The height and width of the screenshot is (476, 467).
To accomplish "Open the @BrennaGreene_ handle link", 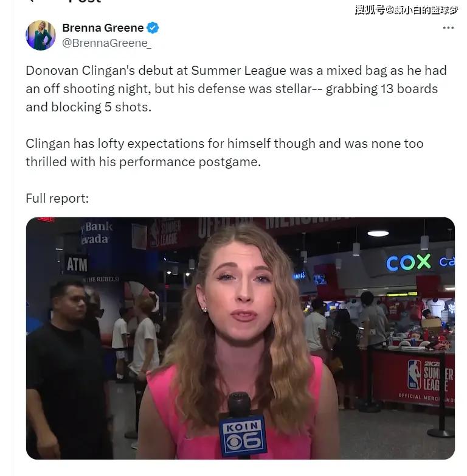I will (x=106, y=43).
